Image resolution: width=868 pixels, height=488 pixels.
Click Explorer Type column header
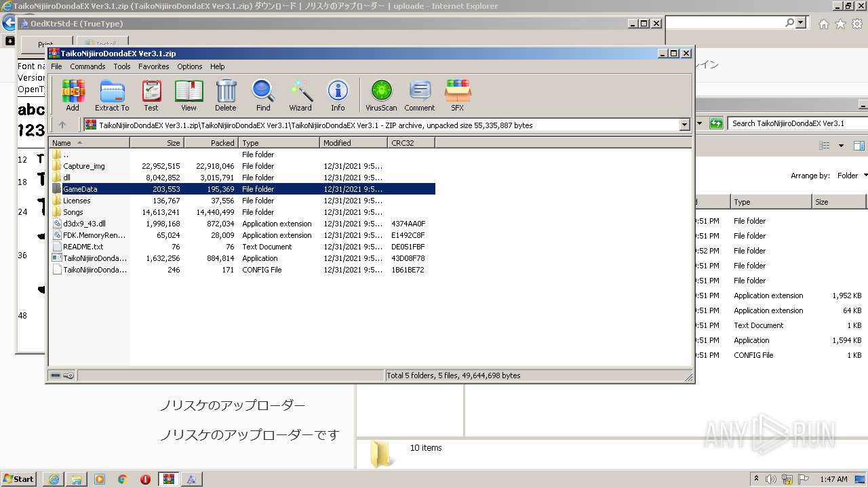click(x=771, y=202)
